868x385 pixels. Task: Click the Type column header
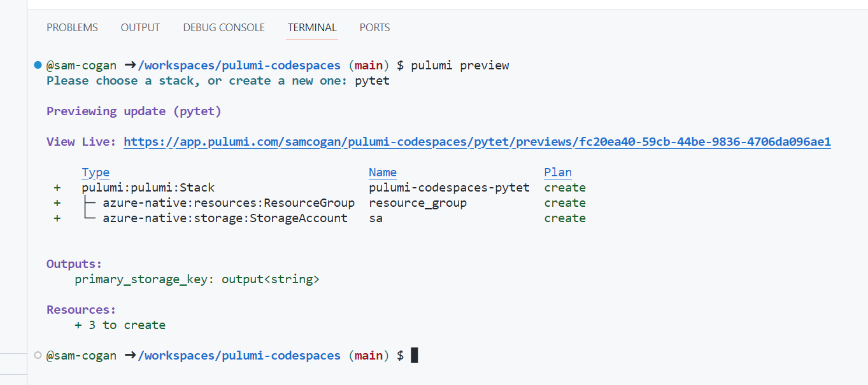pos(96,172)
